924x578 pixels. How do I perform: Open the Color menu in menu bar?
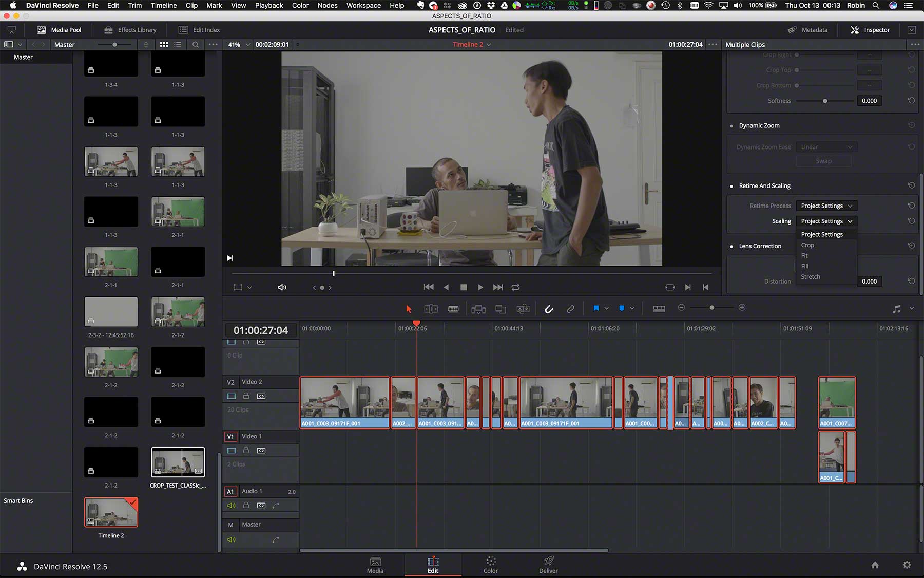(300, 5)
